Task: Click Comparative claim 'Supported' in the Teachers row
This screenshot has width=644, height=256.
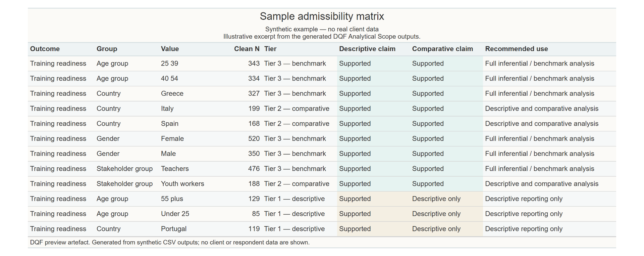Action: click(x=428, y=169)
